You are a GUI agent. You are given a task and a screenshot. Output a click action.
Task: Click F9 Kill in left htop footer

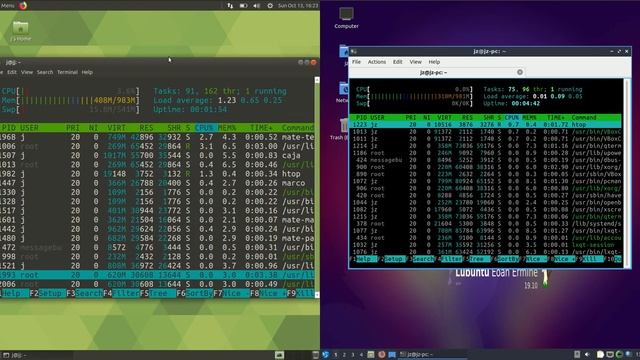pos(300,293)
